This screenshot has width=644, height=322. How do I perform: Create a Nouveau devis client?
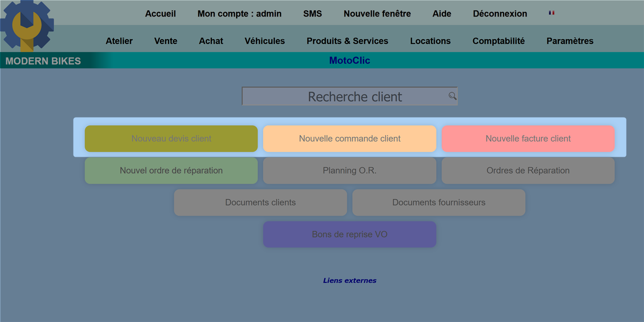(x=171, y=139)
